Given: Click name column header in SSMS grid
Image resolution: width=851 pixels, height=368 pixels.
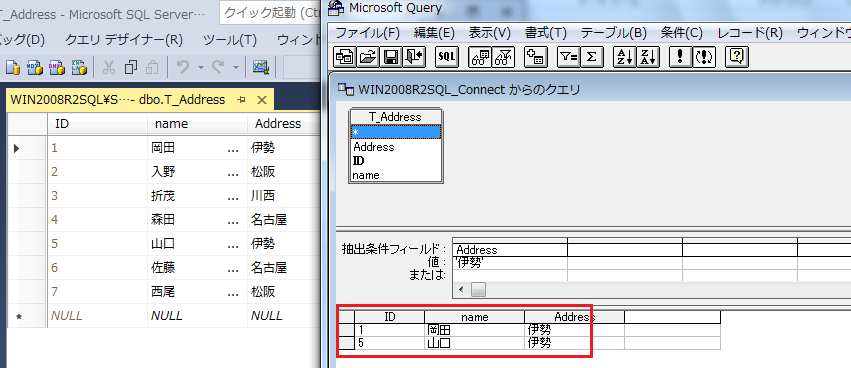Looking at the screenshot, I should pyautogui.click(x=198, y=124).
